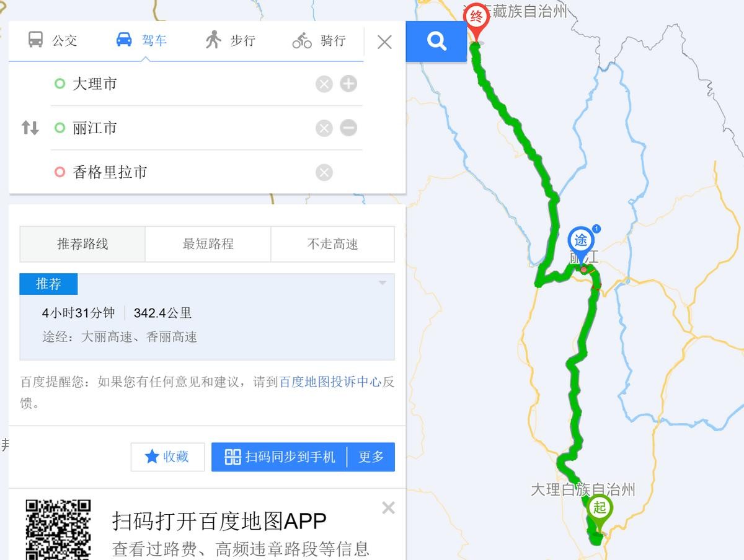Image resolution: width=744 pixels, height=560 pixels.
Task: Select the 推荐路线 route option
Action: [82, 244]
